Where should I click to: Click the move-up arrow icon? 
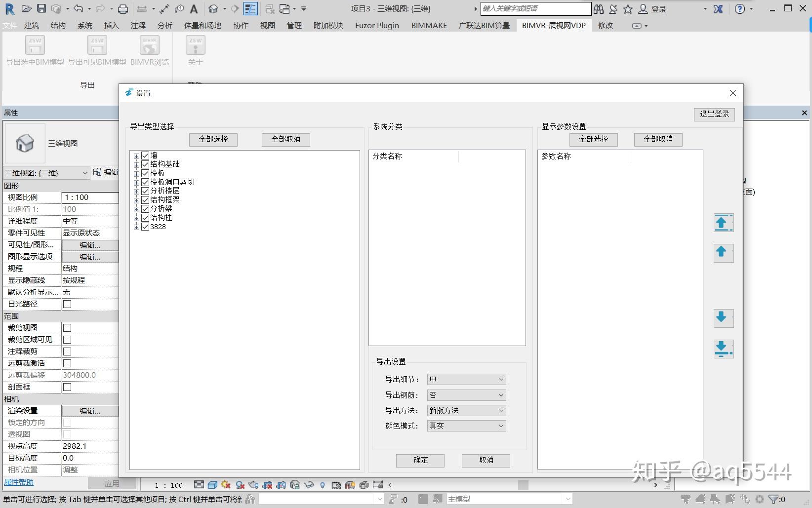point(723,253)
